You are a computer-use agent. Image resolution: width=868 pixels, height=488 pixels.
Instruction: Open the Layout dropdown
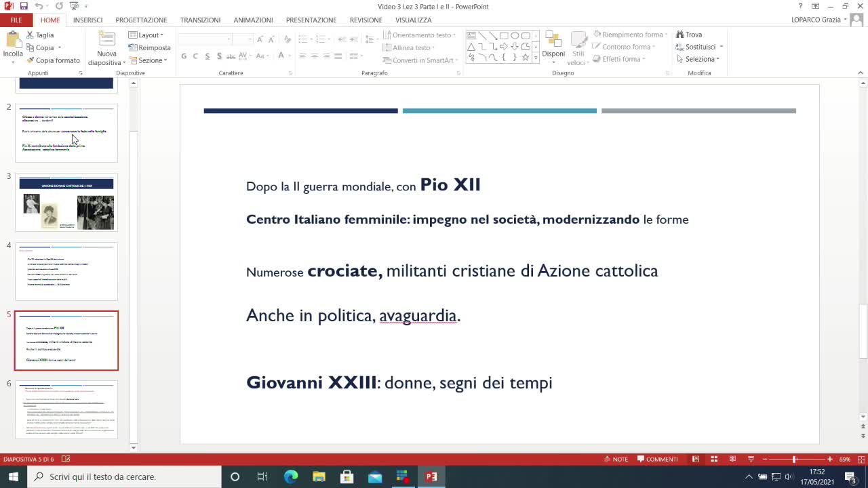[149, 35]
